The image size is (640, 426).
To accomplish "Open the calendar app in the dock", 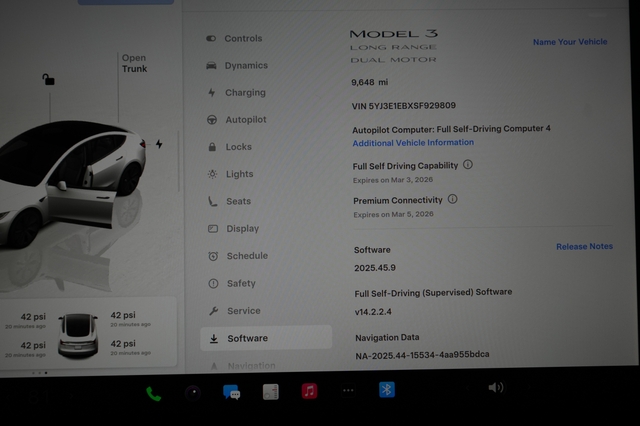I will click(270, 392).
